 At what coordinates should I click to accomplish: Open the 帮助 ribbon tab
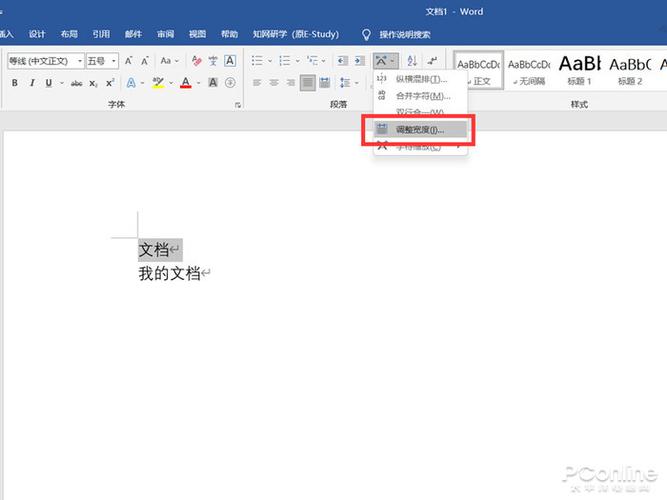coord(230,34)
